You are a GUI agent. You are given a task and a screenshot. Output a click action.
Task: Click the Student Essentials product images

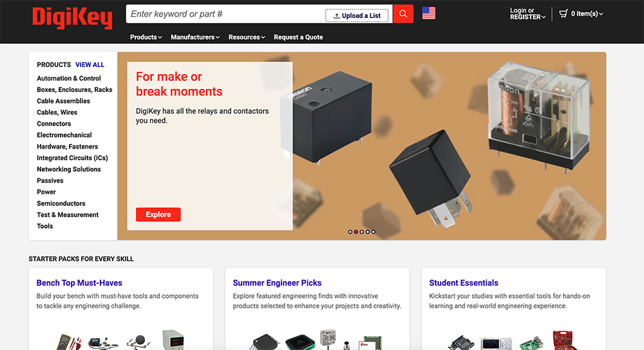[513, 340]
